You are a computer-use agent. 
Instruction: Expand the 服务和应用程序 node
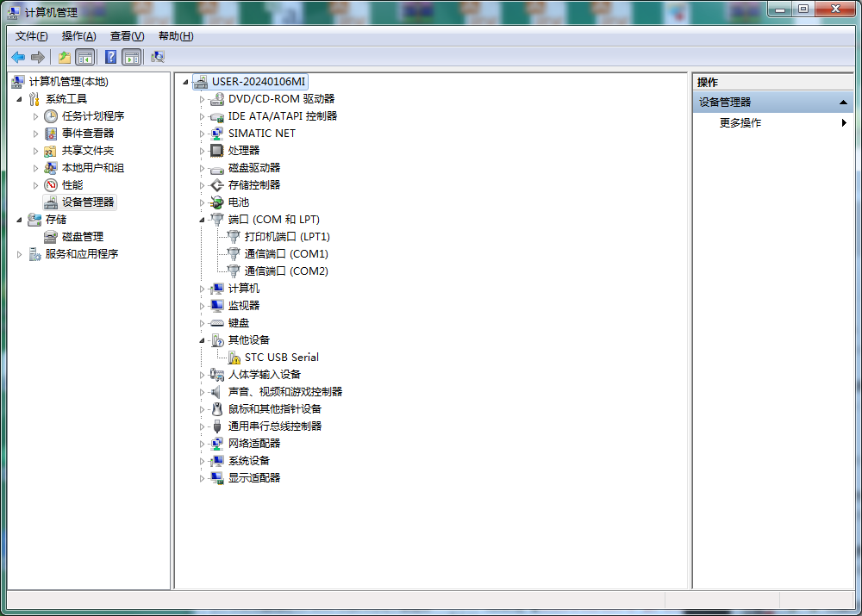(x=19, y=254)
